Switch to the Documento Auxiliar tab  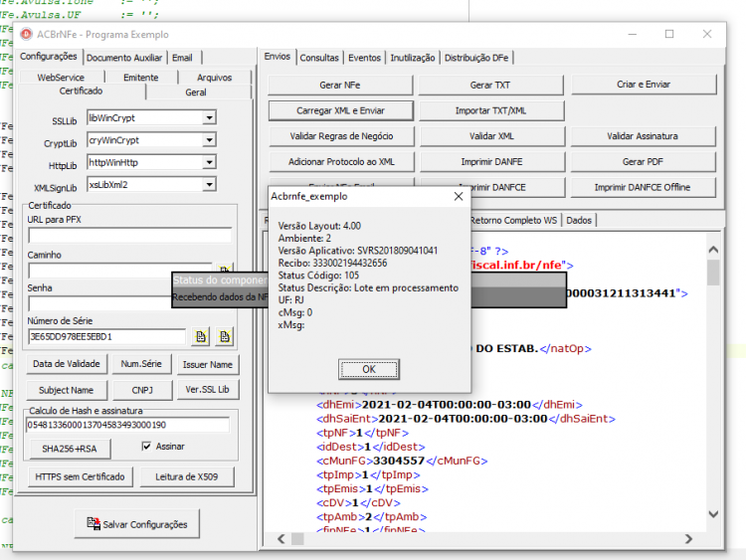click(x=124, y=58)
